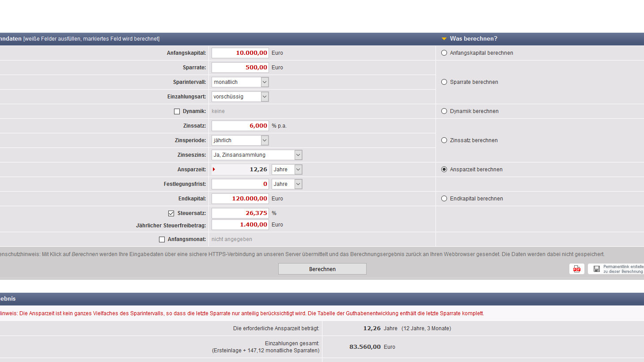Enable the Dynamik checkbox
Viewport: 644px width, 362px height.
tap(177, 112)
